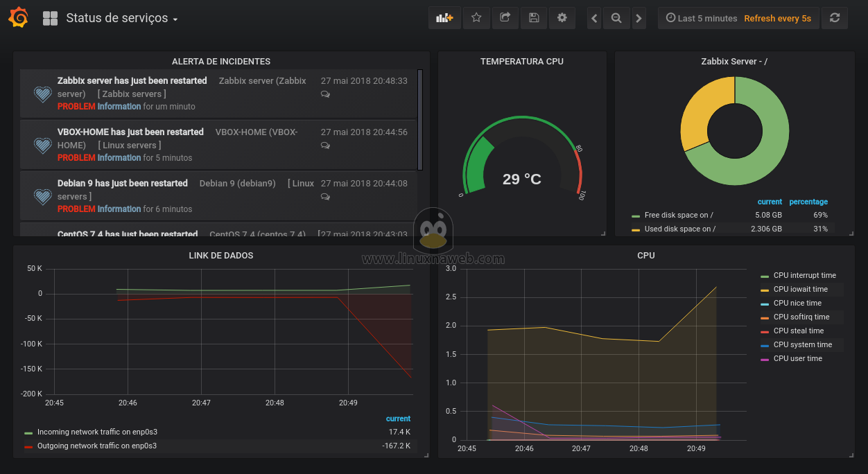Viewport: 868px width, 474px height.
Task: Click the alert list scrollbar
Action: coord(420,119)
